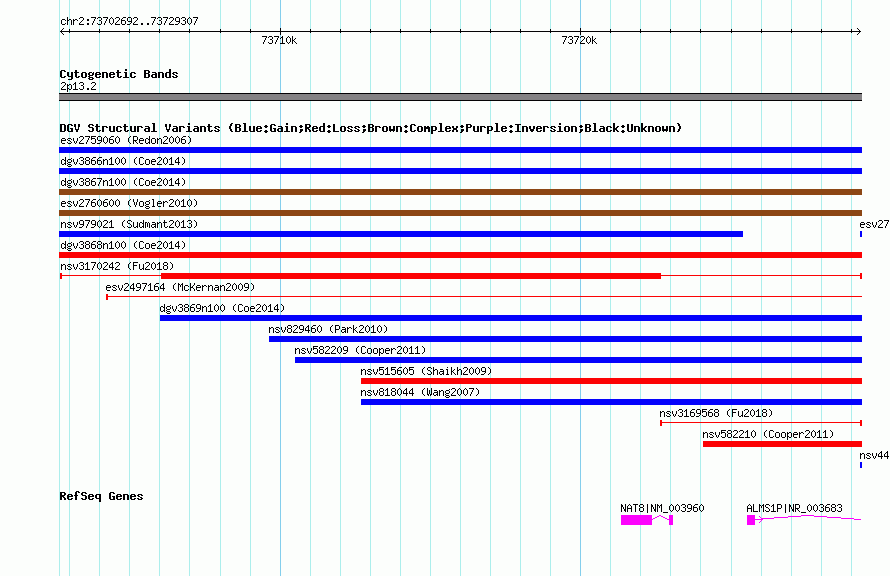Open the dgv3867n100 (Coe2014) brown complex variant
The width and height of the screenshot is (890, 576).
tap(460, 192)
